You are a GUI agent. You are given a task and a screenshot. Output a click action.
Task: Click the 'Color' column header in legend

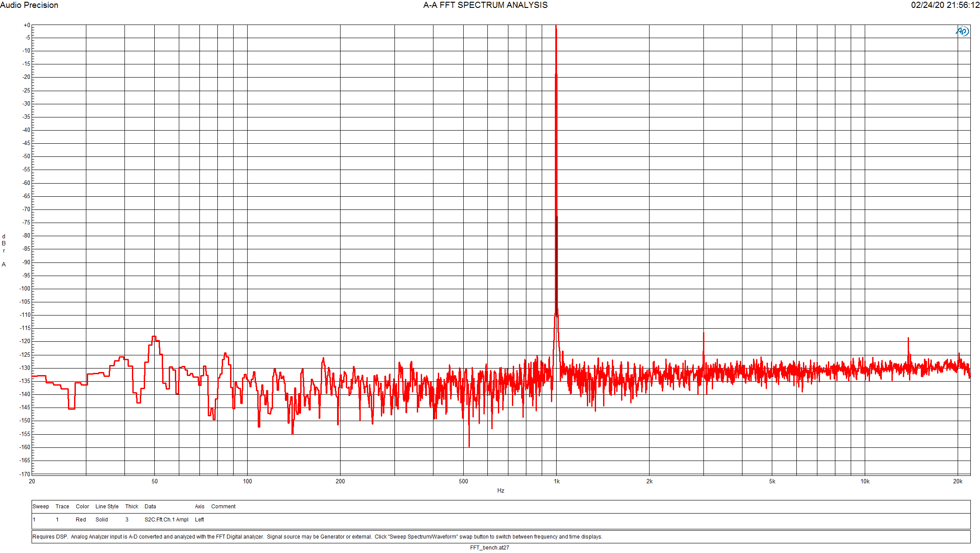(x=82, y=506)
